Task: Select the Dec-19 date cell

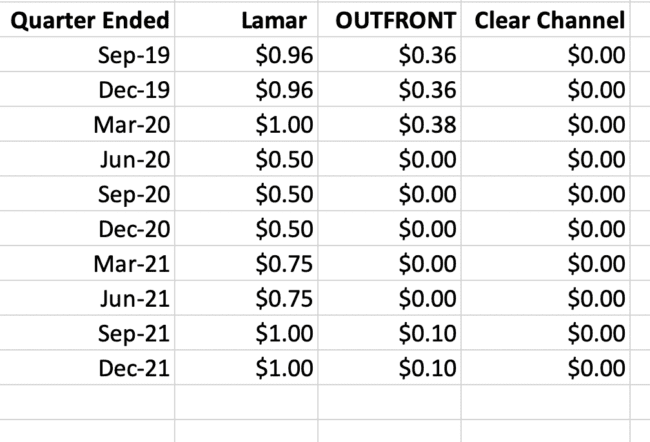Action: coord(134,90)
